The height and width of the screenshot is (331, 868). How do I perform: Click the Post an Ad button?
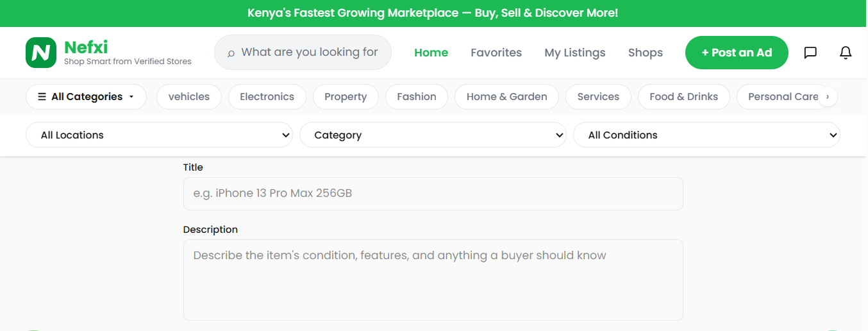(737, 53)
